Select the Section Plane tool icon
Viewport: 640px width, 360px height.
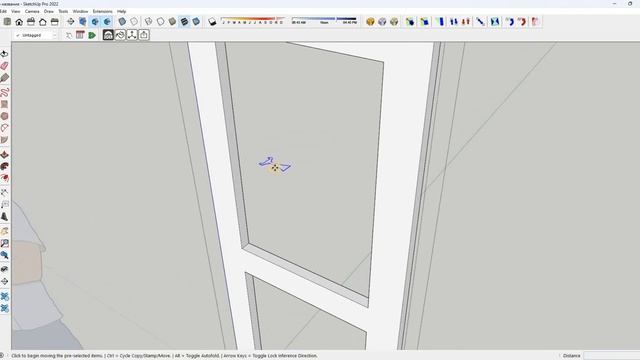pos(71,22)
